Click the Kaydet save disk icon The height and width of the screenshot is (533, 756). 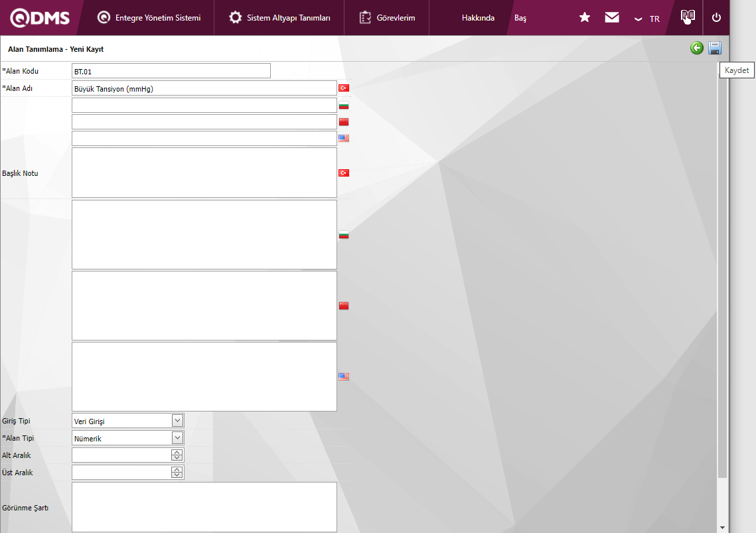click(x=715, y=48)
